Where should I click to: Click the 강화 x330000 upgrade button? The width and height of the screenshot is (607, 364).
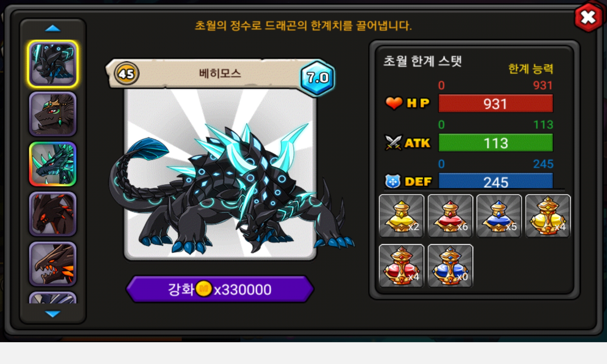[220, 289]
